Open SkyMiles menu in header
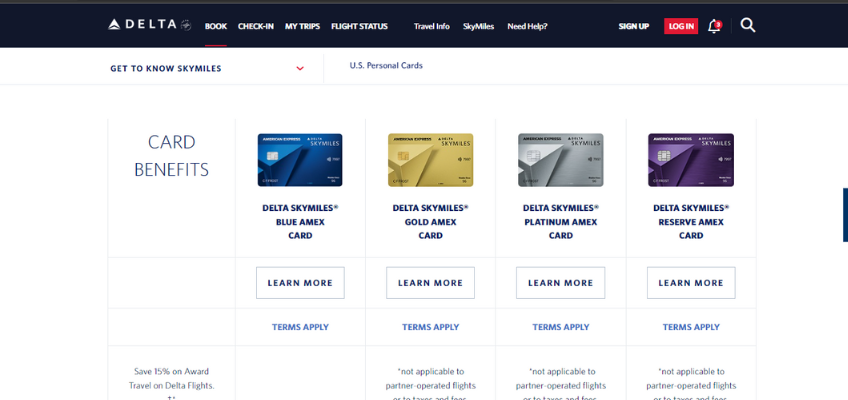Screen dimensions: 848x400 [x=478, y=26]
